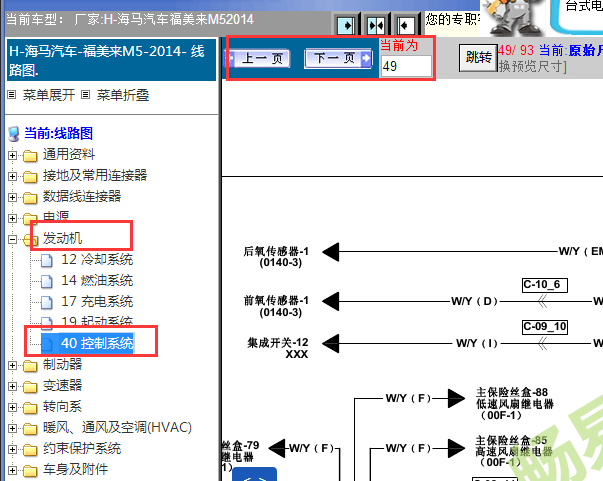Click the 约束保护系统 folder icon
Image resolution: width=603 pixels, height=481 pixels.
(x=30, y=449)
